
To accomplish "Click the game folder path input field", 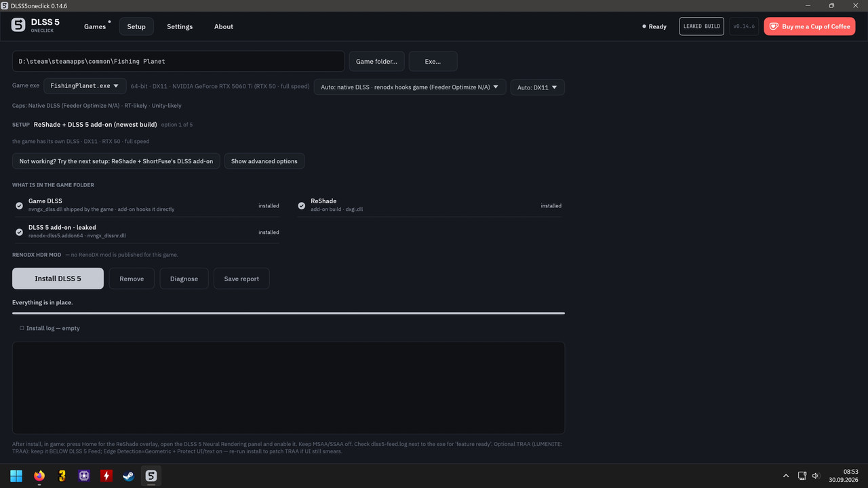I will pos(178,61).
